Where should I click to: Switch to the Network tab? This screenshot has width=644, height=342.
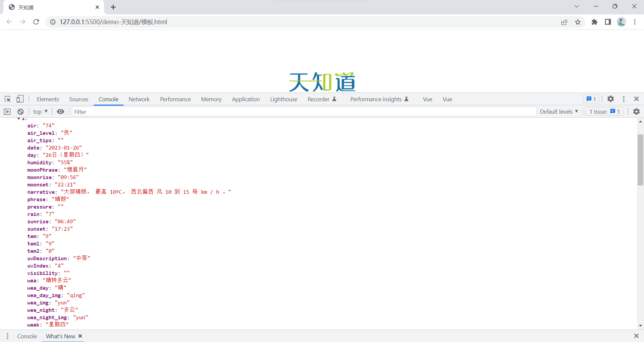(139, 99)
